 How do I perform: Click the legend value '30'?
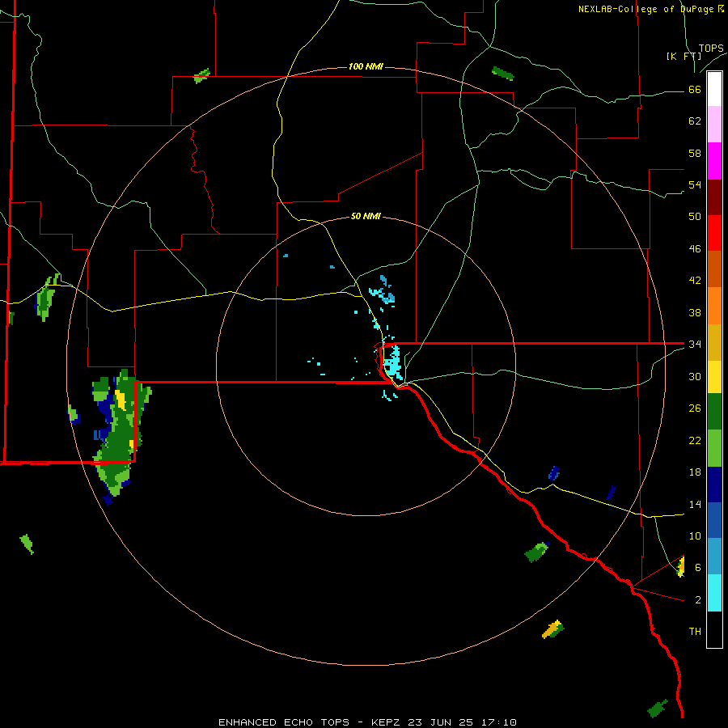click(x=695, y=376)
